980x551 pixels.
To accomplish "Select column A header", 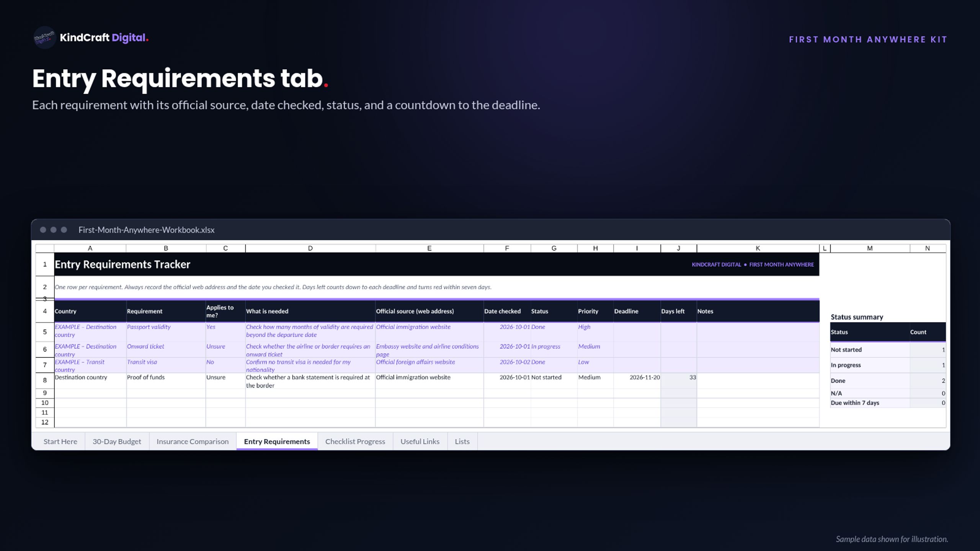I will (x=90, y=248).
